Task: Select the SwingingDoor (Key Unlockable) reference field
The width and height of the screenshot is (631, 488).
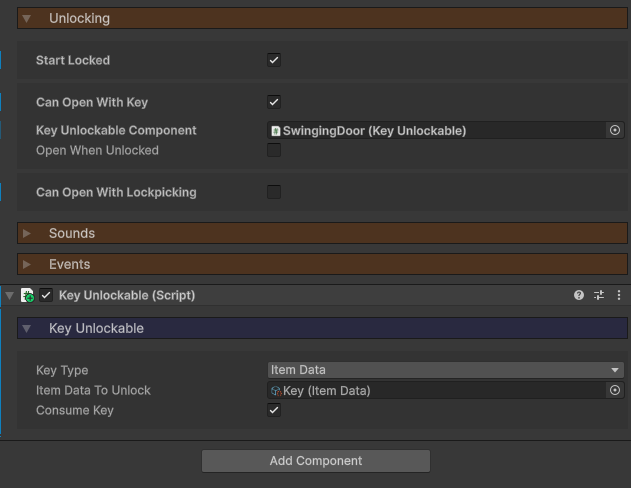Action: point(437,130)
